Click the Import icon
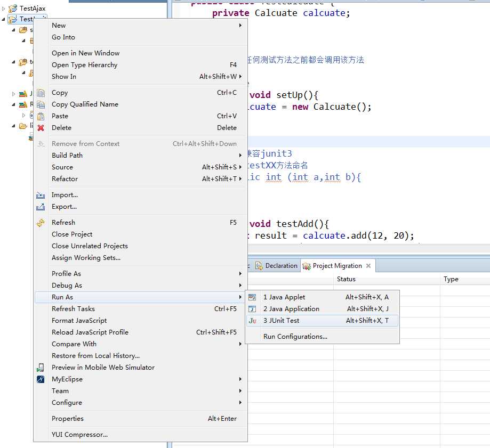490x448 pixels. (41, 195)
